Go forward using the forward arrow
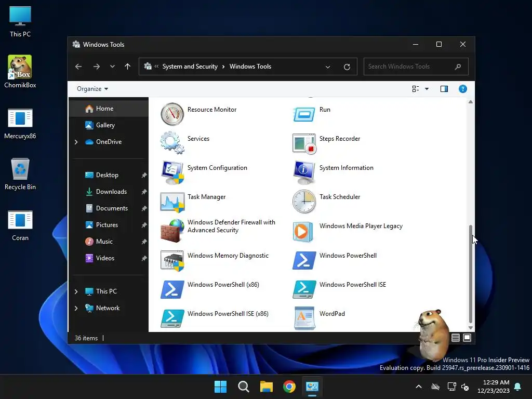Viewport: 532px width, 399px height. tap(96, 66)
